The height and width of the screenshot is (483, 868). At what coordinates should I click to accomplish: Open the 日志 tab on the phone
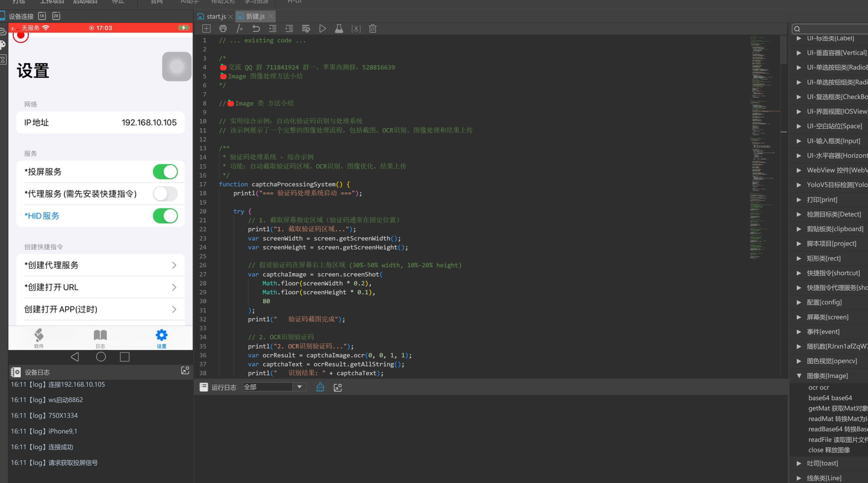point(100,338)
